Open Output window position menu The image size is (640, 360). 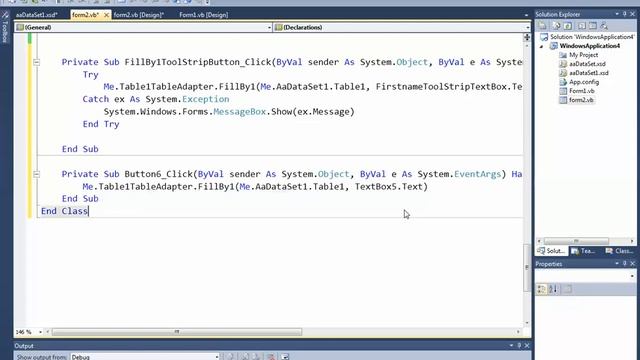[x=511, y=346]
